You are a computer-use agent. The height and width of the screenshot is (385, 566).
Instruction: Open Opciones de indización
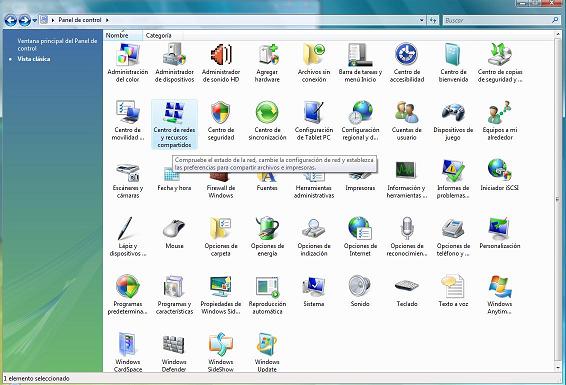[x=314, y=237]
